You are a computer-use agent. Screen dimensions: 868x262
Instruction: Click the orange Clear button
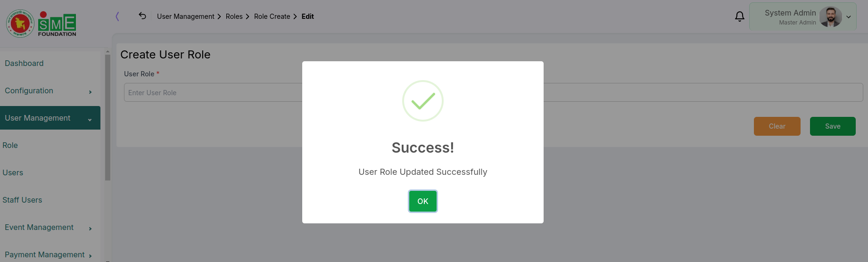[x=777, y=126]
